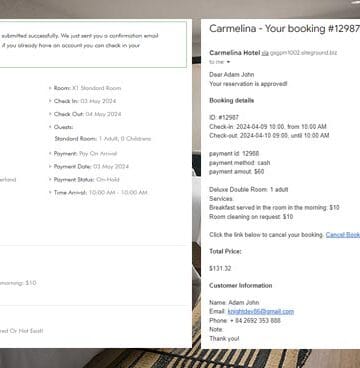Click the chevron bullet before Check In

(x=50, y=101)
